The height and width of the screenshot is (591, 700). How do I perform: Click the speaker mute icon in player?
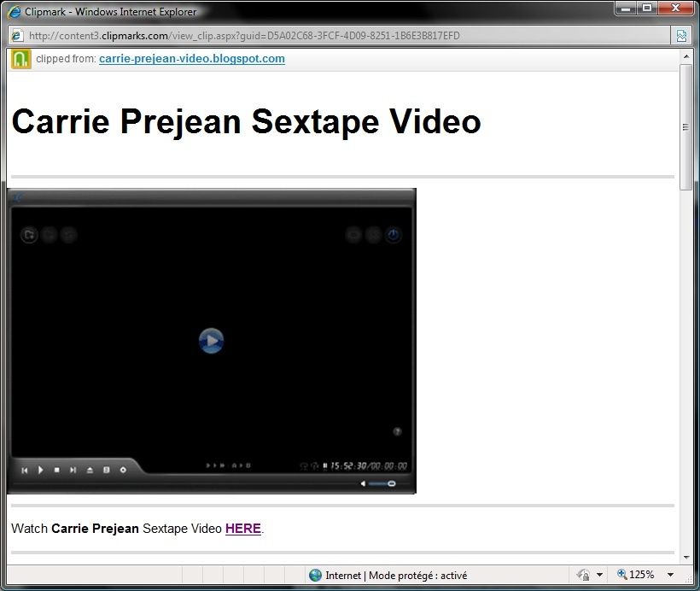click(363, 483)
